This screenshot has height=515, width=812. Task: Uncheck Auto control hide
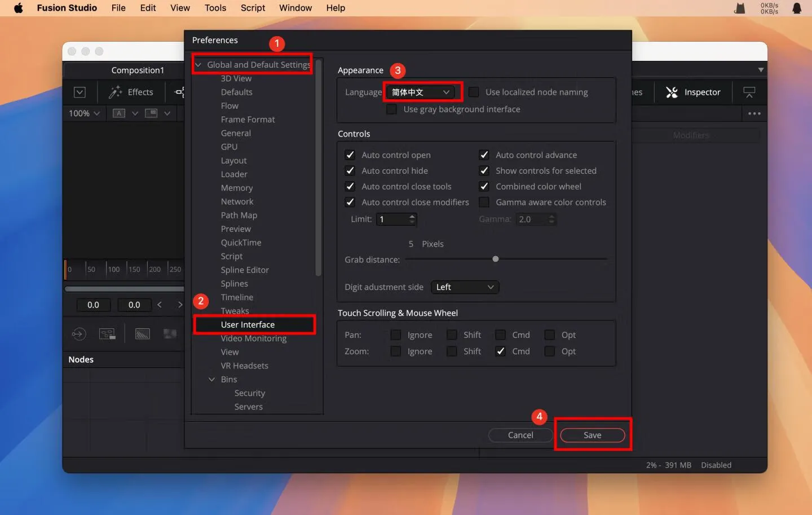[x=350, y=171]
